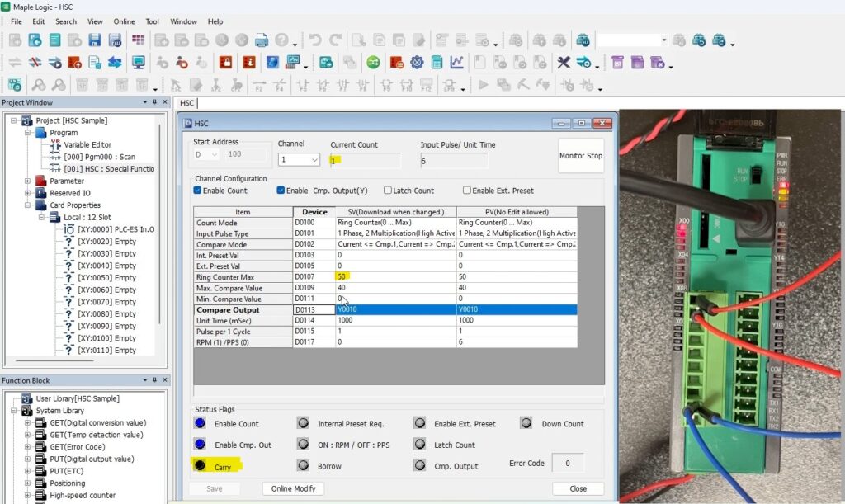Click the Input Pulse/ Unit Time field
This screenshot has width=845, height=504.
(x=454, y=161)
